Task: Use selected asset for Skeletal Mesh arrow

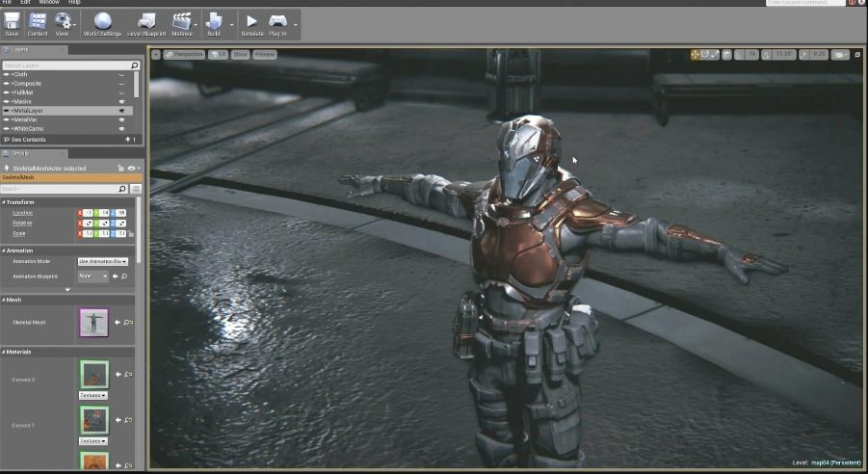Action: (x=118, y=322)
